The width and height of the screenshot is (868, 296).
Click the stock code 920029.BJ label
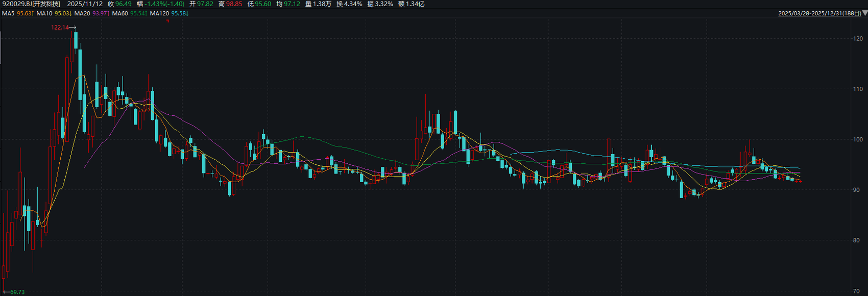[x=31, y=4]
